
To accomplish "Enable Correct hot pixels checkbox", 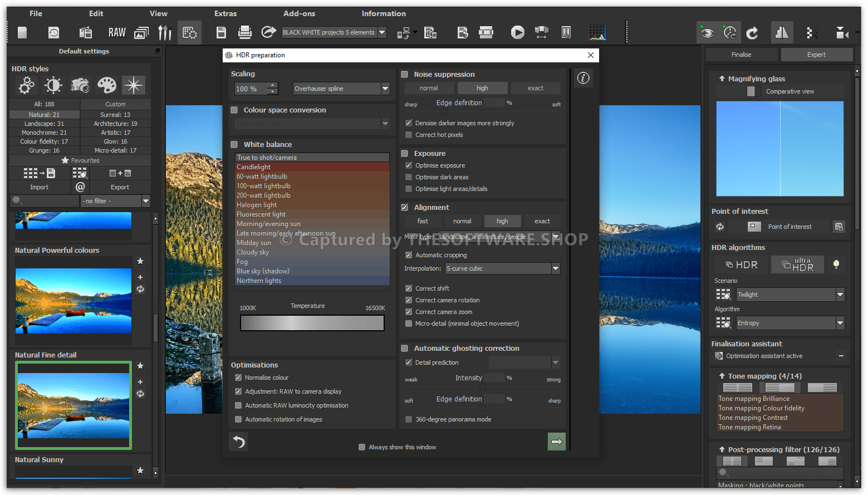I will 409,135.
